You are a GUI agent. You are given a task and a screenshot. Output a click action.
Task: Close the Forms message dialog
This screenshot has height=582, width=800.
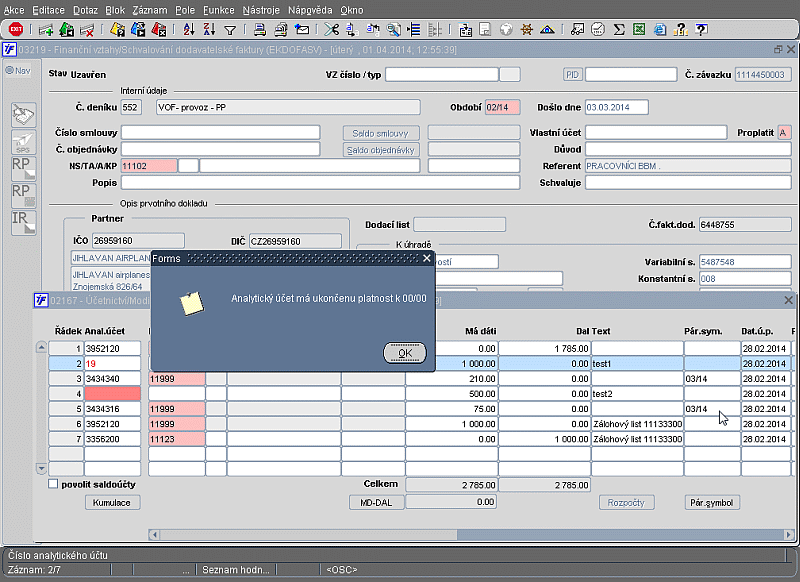click(427, 258)
